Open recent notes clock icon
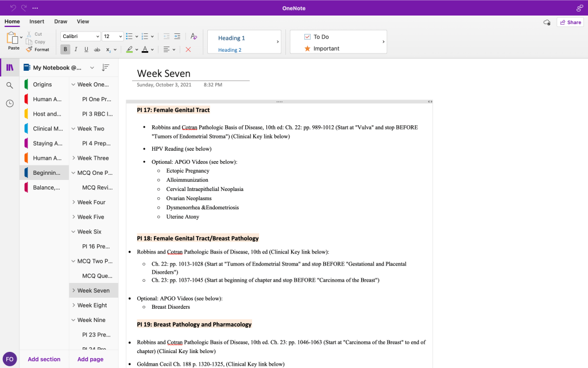Screen dimensions: 588x368 pos(10,103)
